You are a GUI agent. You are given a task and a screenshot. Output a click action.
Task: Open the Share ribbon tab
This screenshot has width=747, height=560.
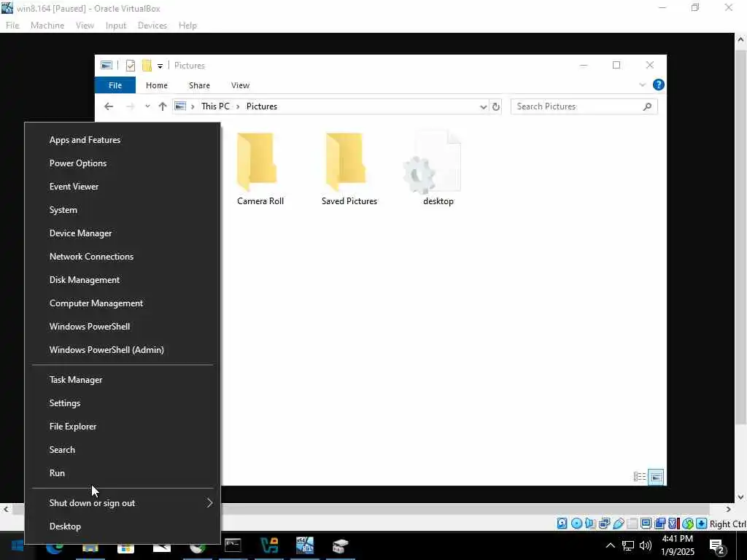tap(199, 85)
